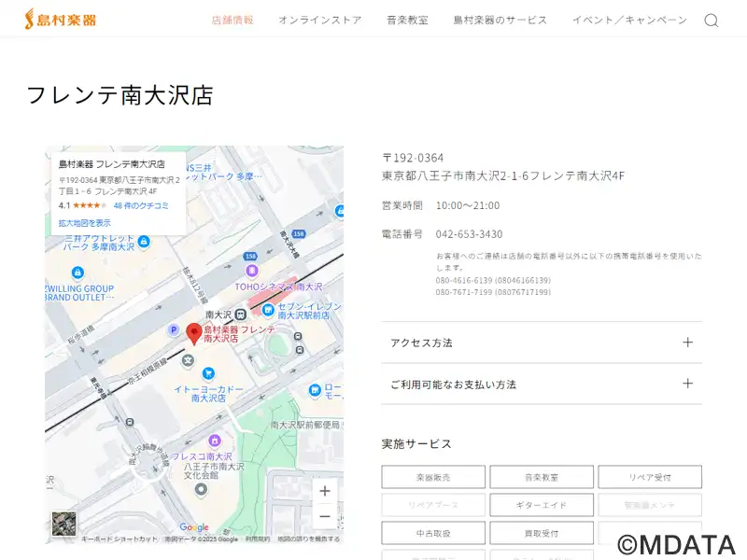Expand the アクセス方法 section
Image resolution: width=747 pixels, height=560 pixels.
[542, 343]
